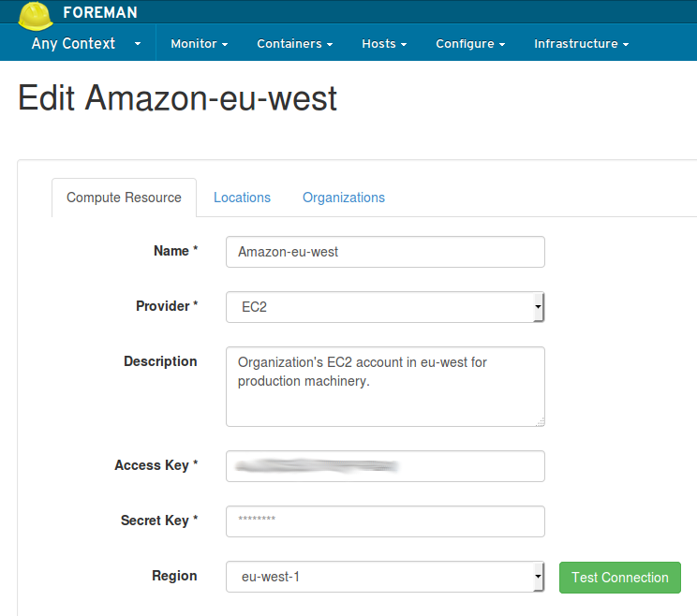Image resolution: width=697 pixels, height=616 pixels.
Task: Click the Access Key field
Action: (x=385, y=466)
